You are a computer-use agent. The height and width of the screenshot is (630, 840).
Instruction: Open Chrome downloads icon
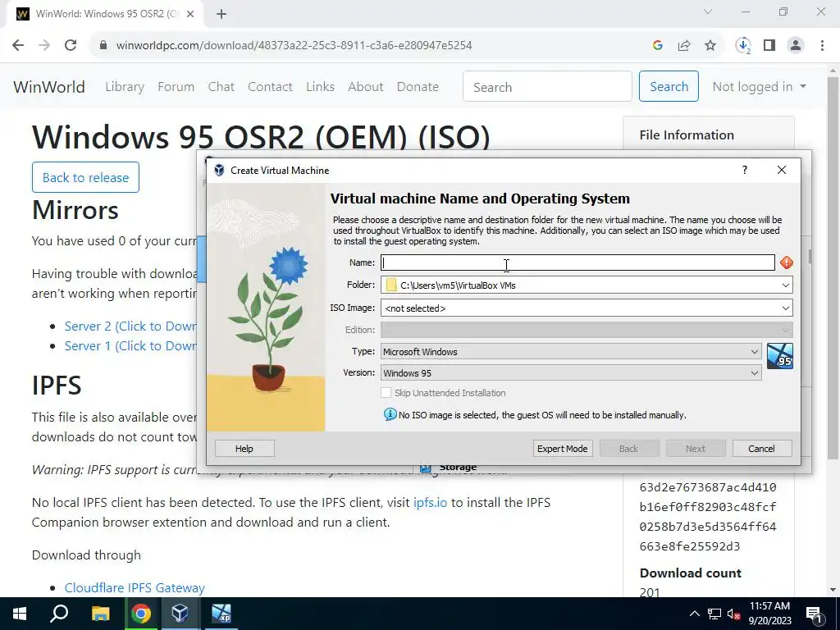(743, 46)
